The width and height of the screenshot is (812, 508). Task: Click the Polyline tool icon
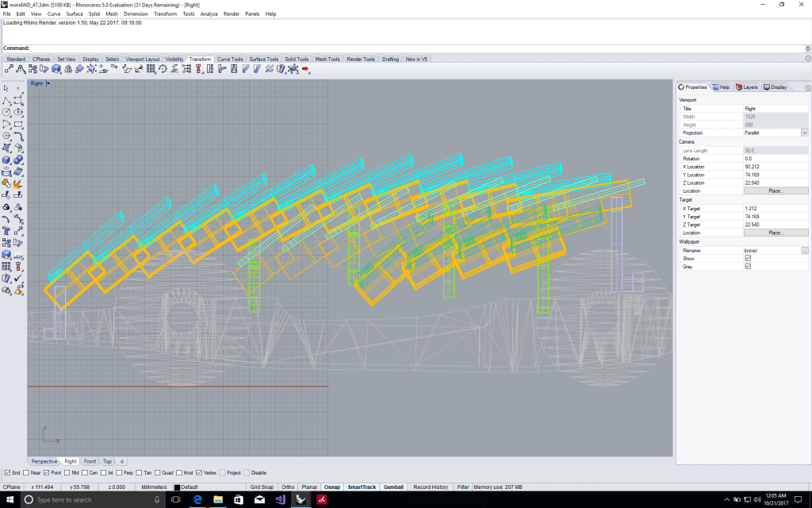pos(7,100)
